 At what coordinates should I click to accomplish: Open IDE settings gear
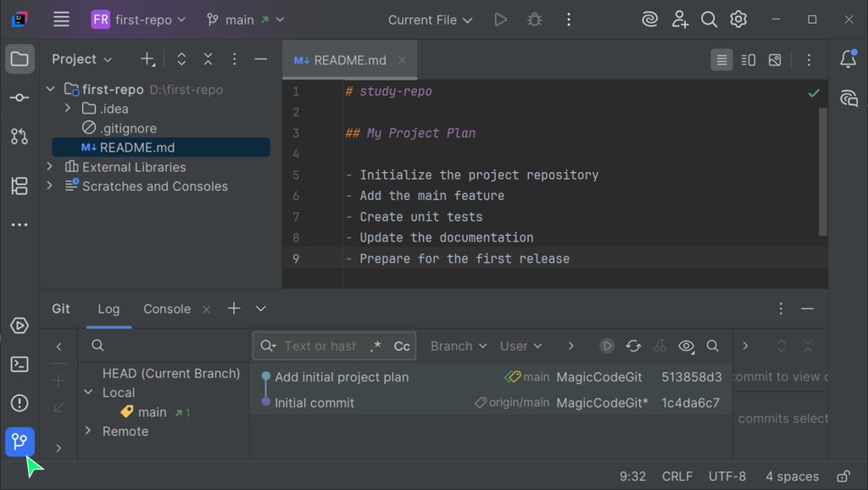coord(738,20)
